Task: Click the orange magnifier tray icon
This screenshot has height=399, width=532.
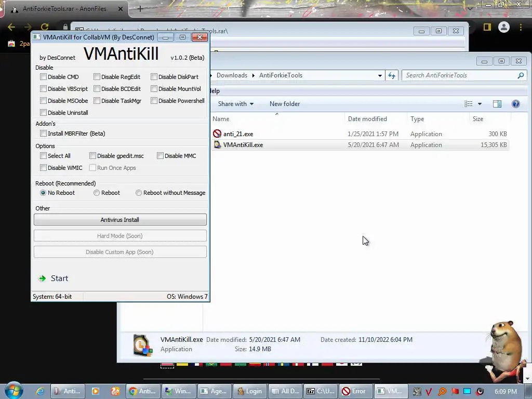Action: 442,392
